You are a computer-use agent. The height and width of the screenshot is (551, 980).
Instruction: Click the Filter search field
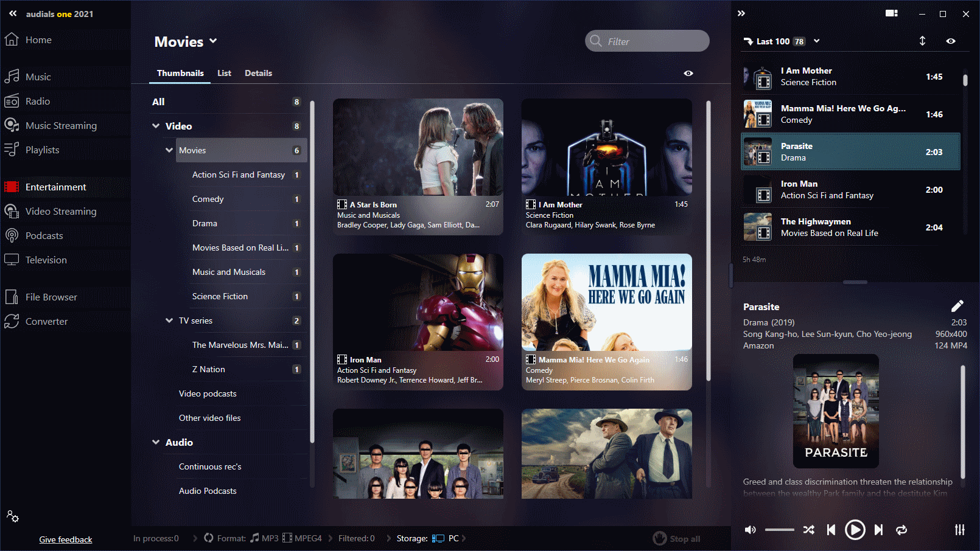[647, 41]
